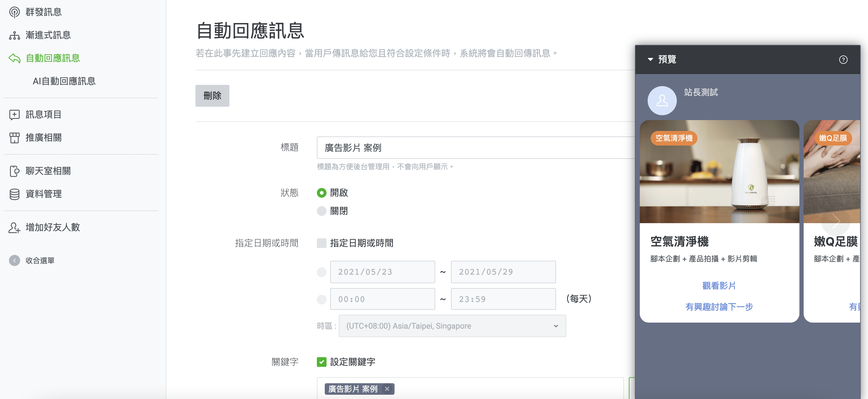Open AI自動回應訊息 submenu item
The width and height of the screenshot is (868, 399).
(x=64, y=81)
